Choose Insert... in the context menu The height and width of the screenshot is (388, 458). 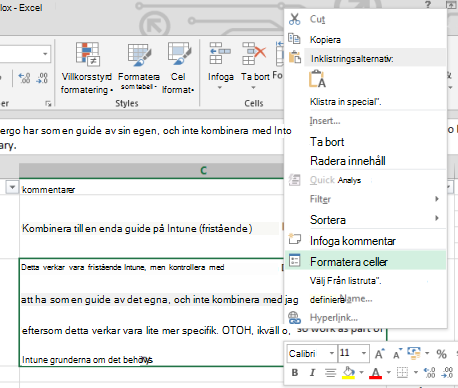(366, 121)
